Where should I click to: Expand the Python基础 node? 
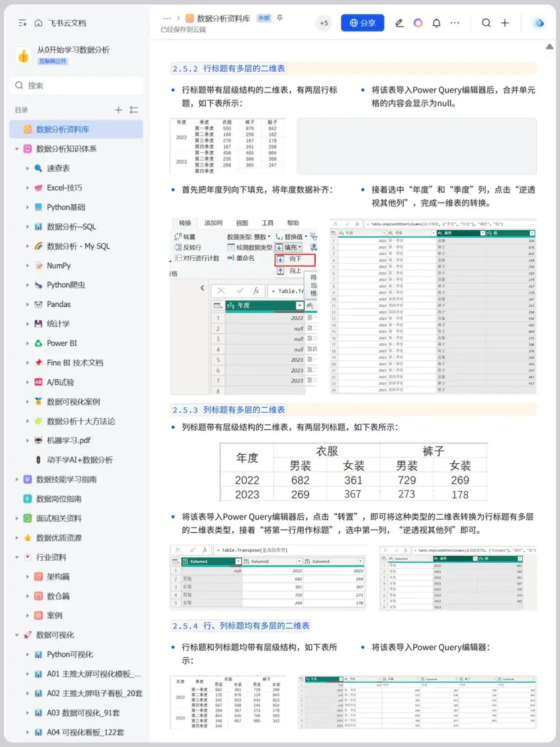(27, 207)
